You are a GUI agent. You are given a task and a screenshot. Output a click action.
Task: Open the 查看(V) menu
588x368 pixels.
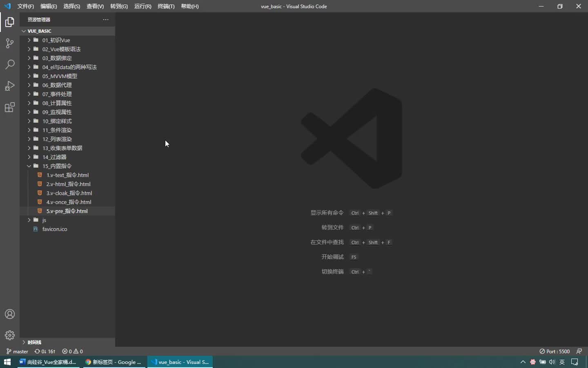(95, 6)
